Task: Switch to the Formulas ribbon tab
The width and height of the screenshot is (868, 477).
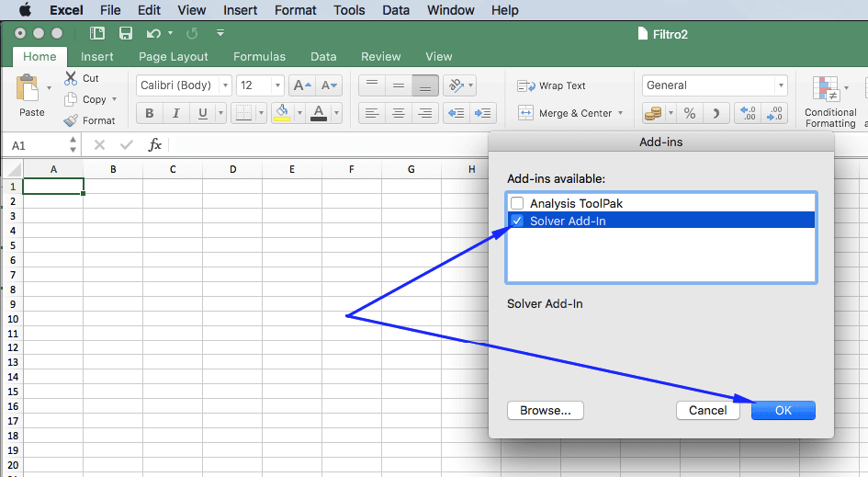Action: click(x=259, y=56)
